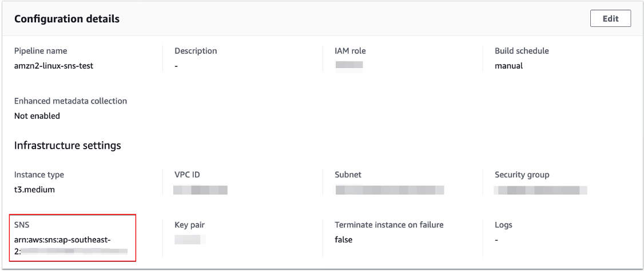The height and width of the screenshot is (271, 644).
Task: Click the 'false' terminate on failure value
Action: coord(343,240)
